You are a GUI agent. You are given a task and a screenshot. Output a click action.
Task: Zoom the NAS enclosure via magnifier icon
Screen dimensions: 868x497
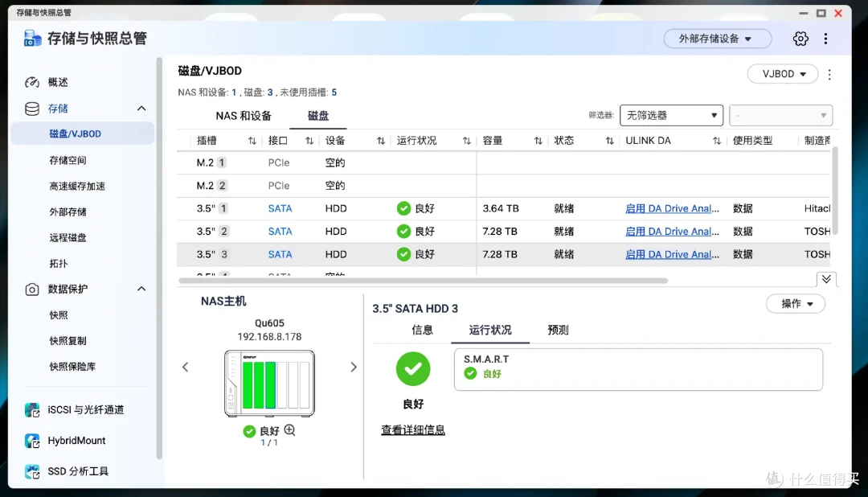(x=289, y=430)
